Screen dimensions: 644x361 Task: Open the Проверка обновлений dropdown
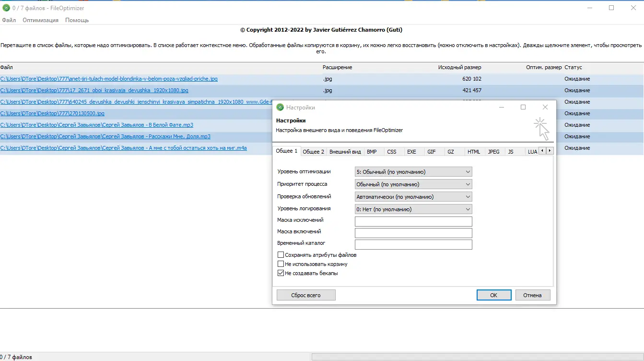coord(413,196)
